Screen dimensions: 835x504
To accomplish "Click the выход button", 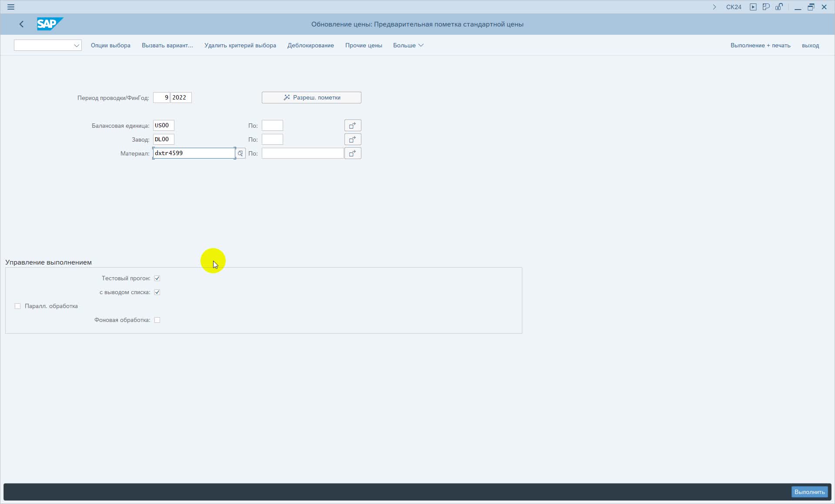I will click(x=810, y=45).
